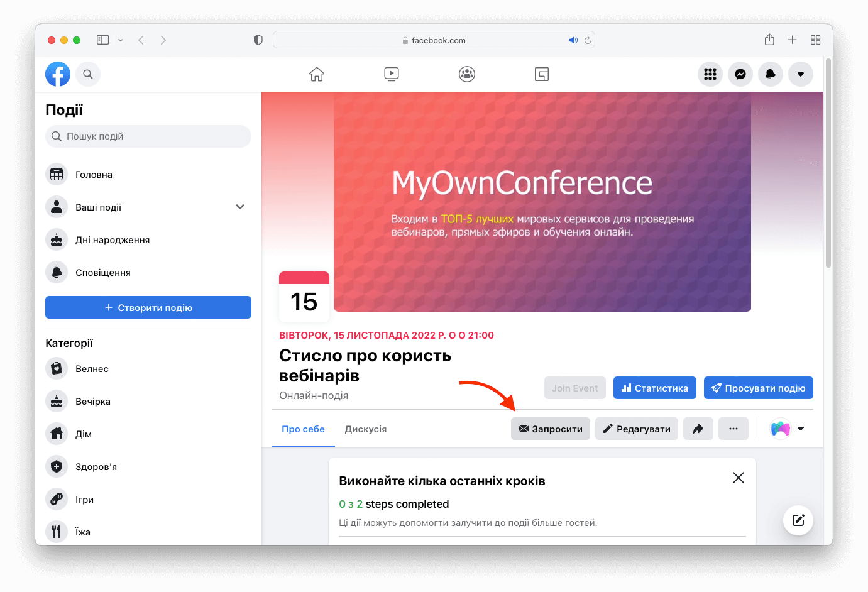
Task: Open the Groups icon in top navigation
Action: (x=467, y=74)
